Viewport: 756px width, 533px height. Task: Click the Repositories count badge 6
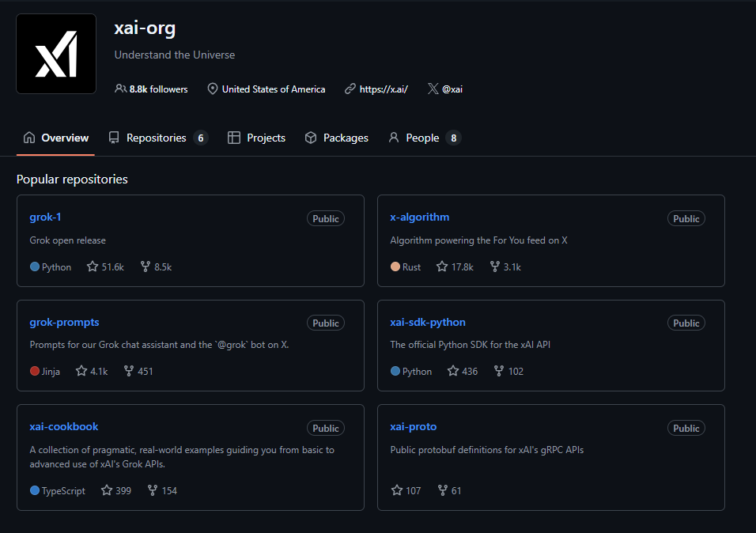pyautogui.click(x=201, y=138)
